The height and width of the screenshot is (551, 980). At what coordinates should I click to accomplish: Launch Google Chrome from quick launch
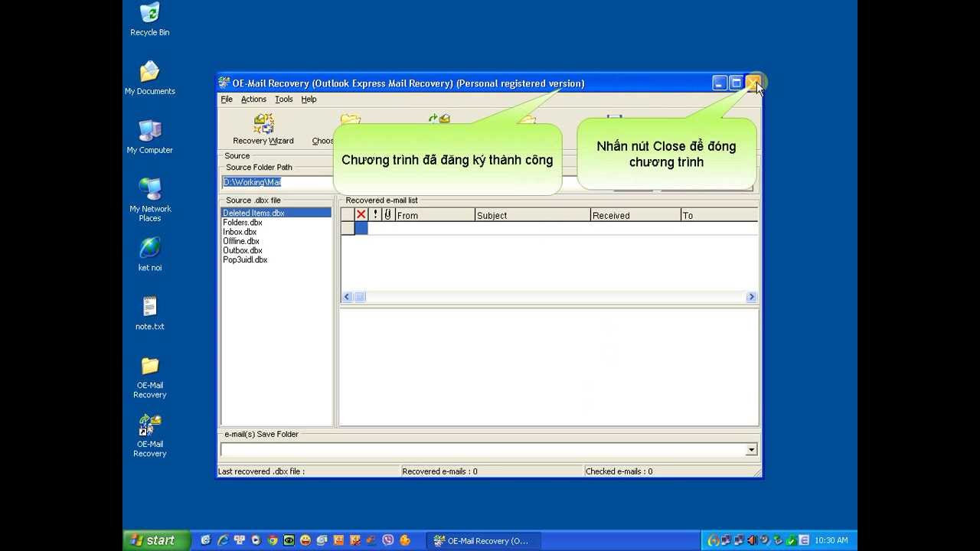pos(273,540)
